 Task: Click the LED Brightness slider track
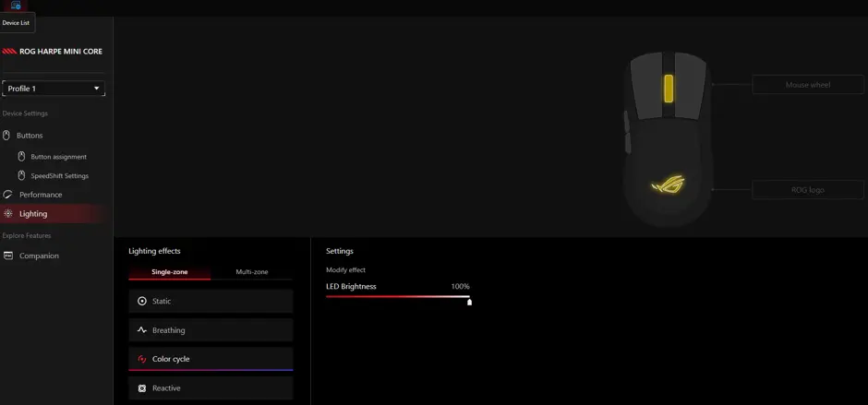397,296
